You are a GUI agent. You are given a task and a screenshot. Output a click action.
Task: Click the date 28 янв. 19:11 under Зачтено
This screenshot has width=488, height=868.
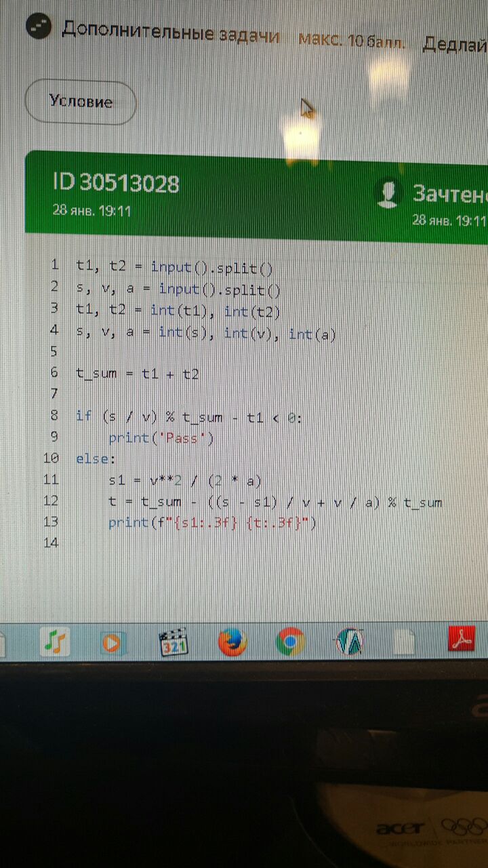coord(449,220)
